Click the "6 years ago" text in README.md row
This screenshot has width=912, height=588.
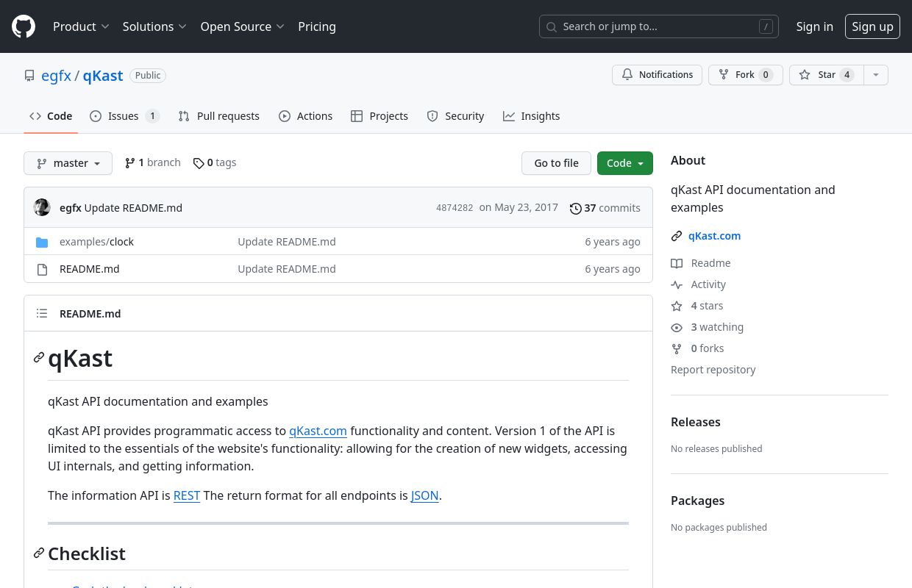613,269
